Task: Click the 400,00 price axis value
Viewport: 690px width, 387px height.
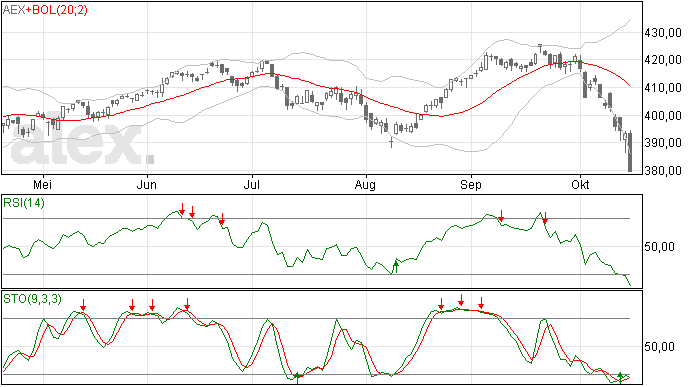Action: (x=663, y=115)
